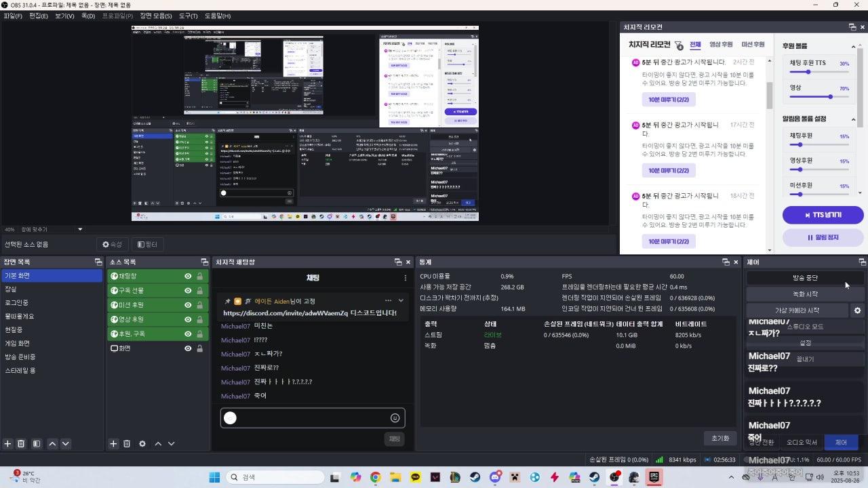868x488 pixels.
Task: Pop out the 통계 dock
Action: 726,262
